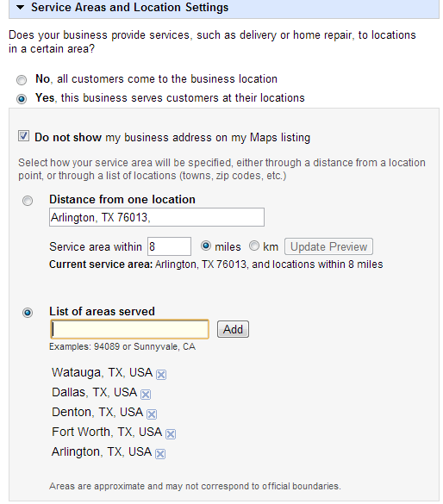Collapse the Service Areas and Location Settings section
Viewport: 443px width, 504px height.
pyautogui.click(x=20, y=8)
